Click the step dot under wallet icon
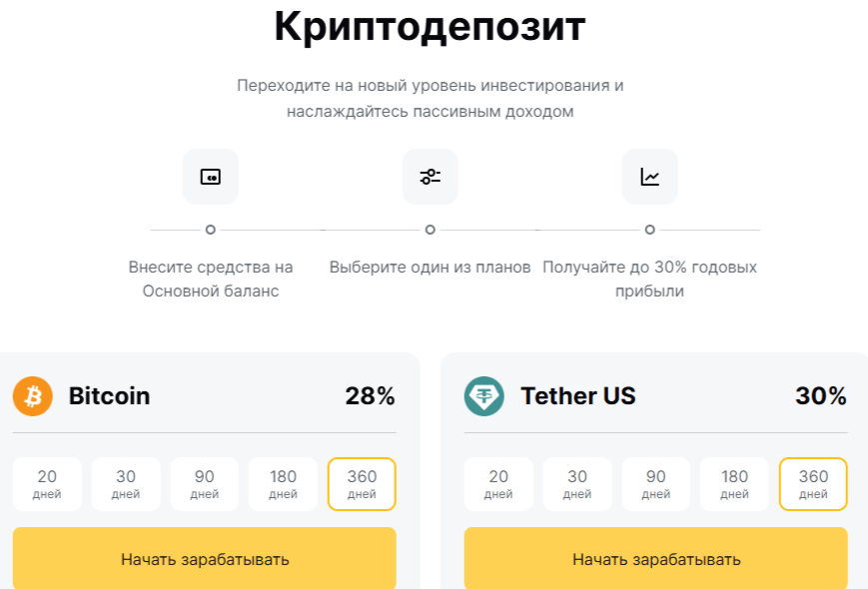Viewport: 868px width, 589px height. (x=211, y=230)
